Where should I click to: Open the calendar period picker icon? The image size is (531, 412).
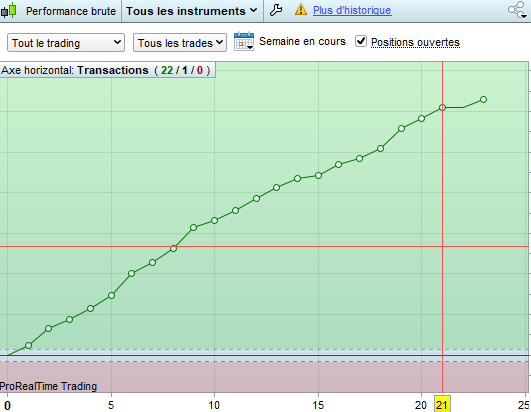(244, 41)
